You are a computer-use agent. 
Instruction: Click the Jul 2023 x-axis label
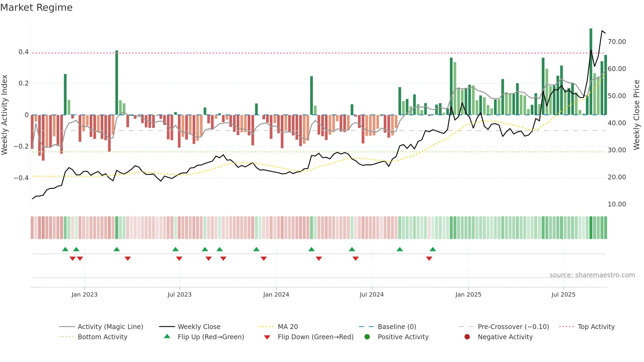click(x=180, y=294)
